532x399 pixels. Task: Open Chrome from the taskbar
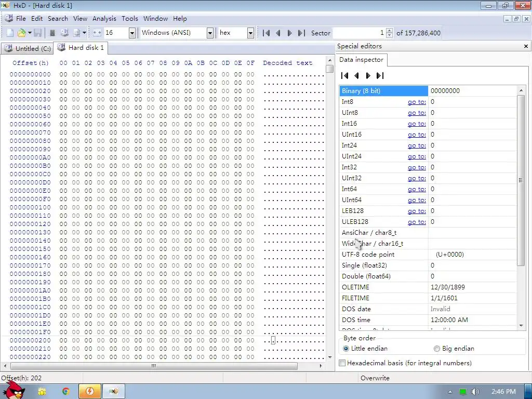click(x=66, y=392)
